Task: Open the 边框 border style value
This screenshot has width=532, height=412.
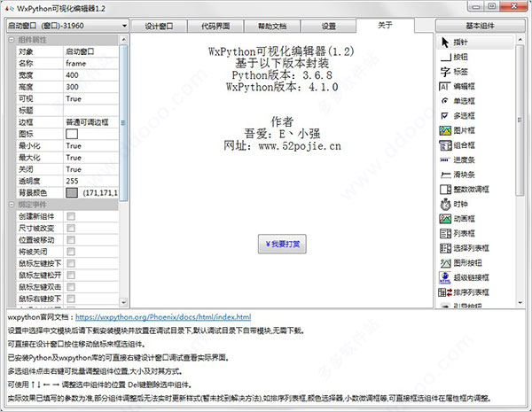Action: click(91, 122)
